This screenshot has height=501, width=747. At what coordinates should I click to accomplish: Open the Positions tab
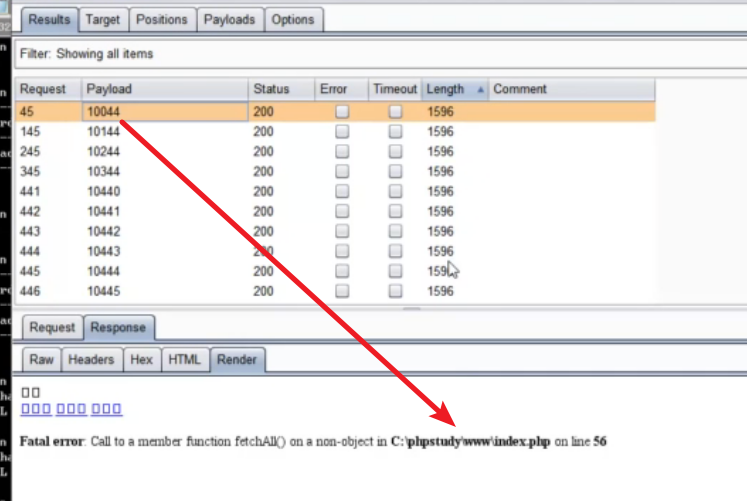162,20
